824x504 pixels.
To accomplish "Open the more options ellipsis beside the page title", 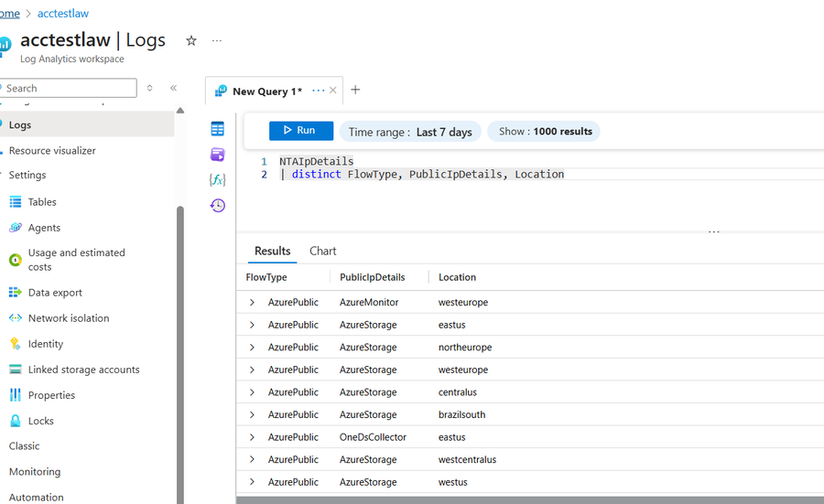I will [x=217, y=40].
